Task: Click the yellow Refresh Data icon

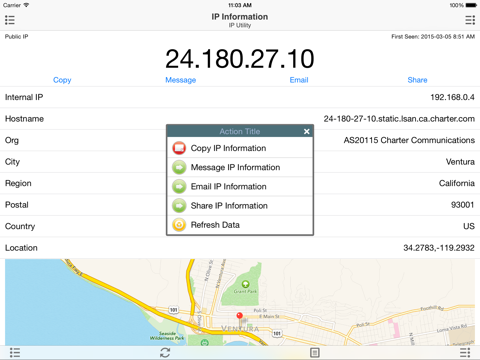Action: coord(179,225)
